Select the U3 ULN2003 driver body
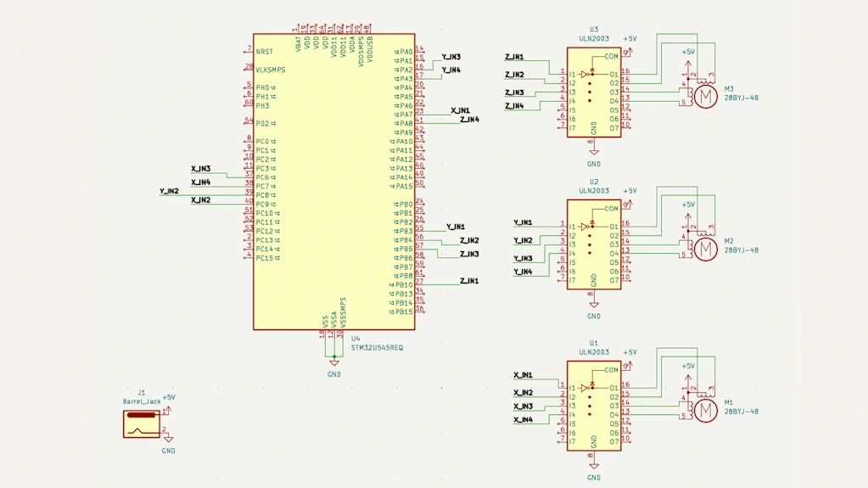This screenshot has height=488, width=868. tap(594, 92)
